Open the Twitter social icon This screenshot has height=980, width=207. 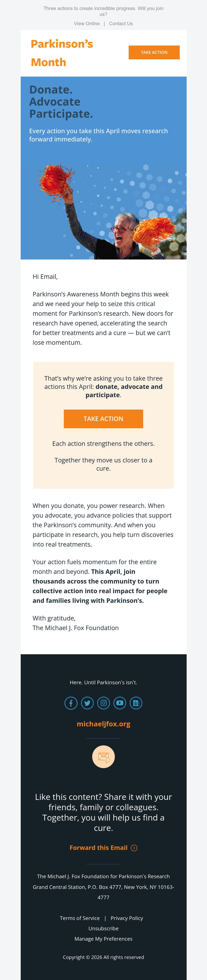point(87,703)
